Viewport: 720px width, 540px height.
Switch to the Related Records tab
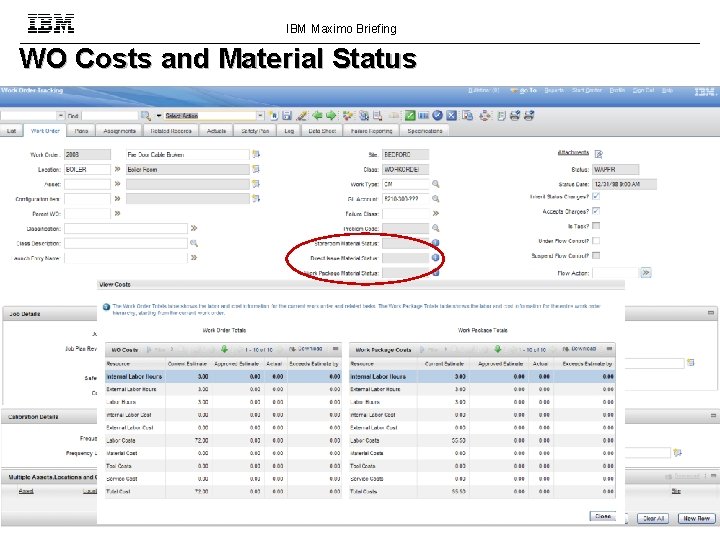[171, 131]
